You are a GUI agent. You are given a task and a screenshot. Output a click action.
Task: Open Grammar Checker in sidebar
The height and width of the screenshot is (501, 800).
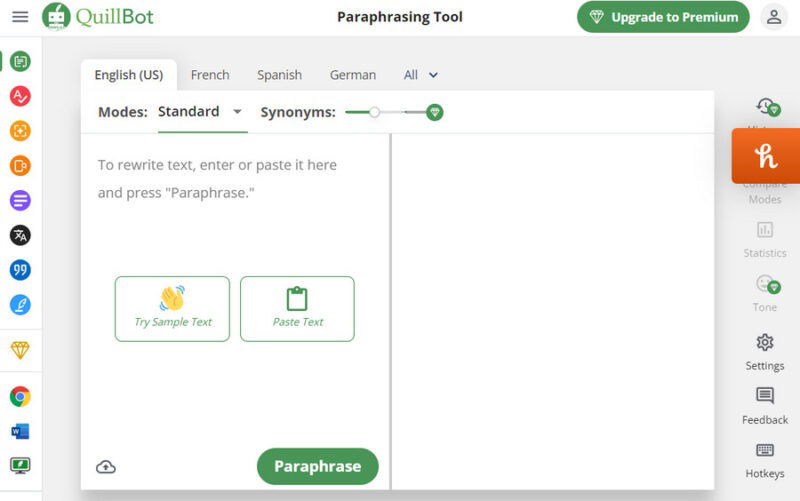(20, 96)
